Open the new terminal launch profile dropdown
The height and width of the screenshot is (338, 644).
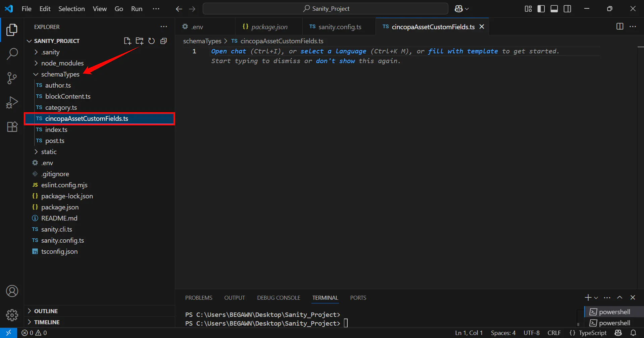[596, 298]
